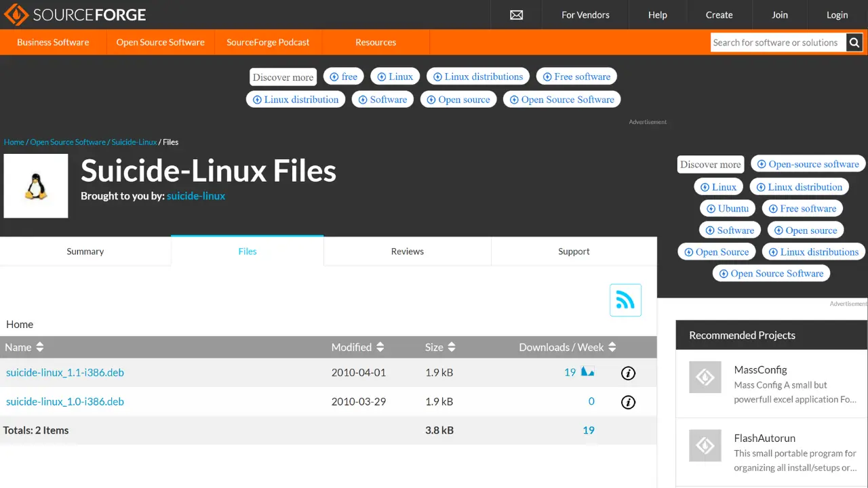Sort files by Modified date arrows

click(380, 347)
